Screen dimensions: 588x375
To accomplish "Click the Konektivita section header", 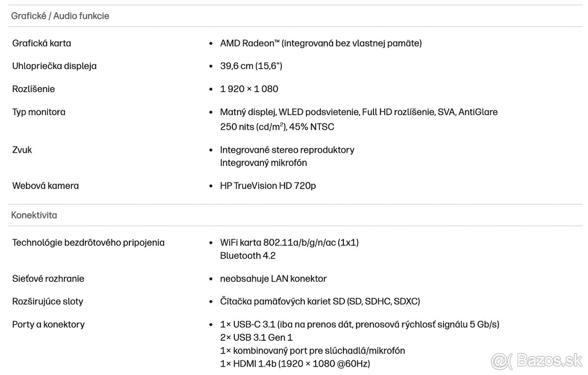I will pos(34,215).
